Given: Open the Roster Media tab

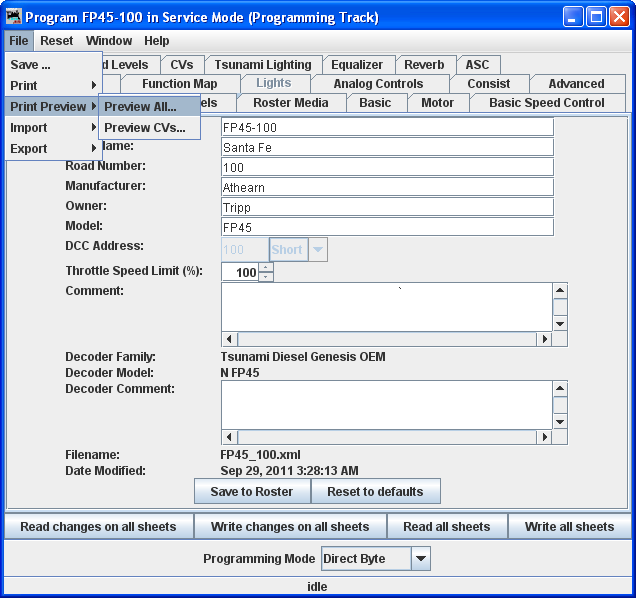Looking at the screenshot, I should point(290,103).
